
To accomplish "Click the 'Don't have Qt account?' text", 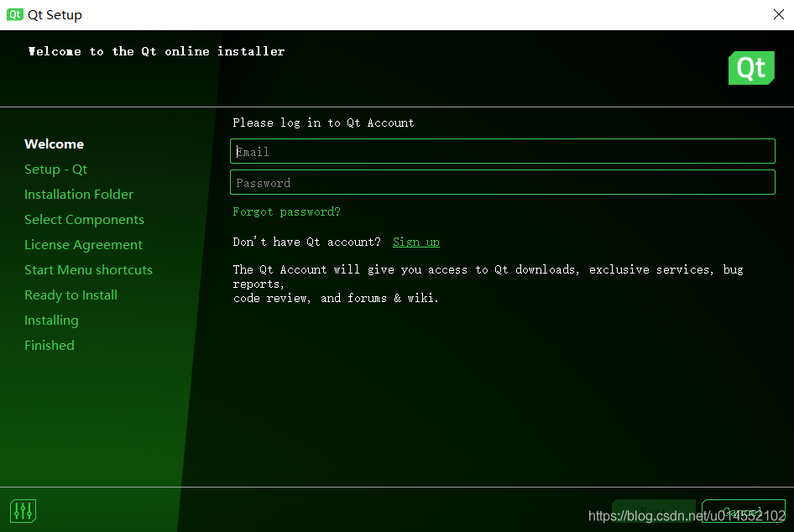I will pyautogui.click(x=307, y=242).
